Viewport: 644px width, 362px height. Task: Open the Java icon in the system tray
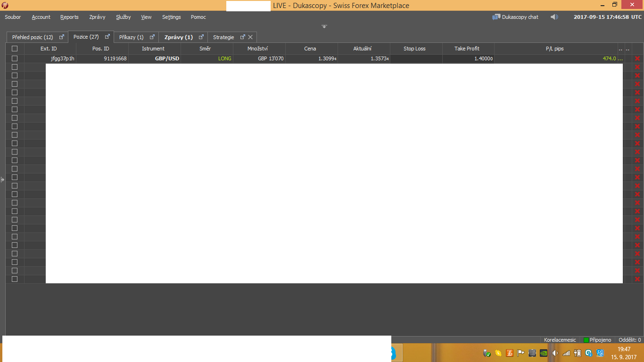click(x=509, y=353)
